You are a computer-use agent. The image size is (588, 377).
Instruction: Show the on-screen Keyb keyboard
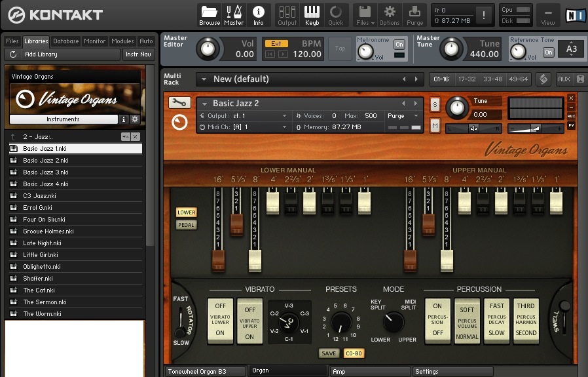[312, 15]
